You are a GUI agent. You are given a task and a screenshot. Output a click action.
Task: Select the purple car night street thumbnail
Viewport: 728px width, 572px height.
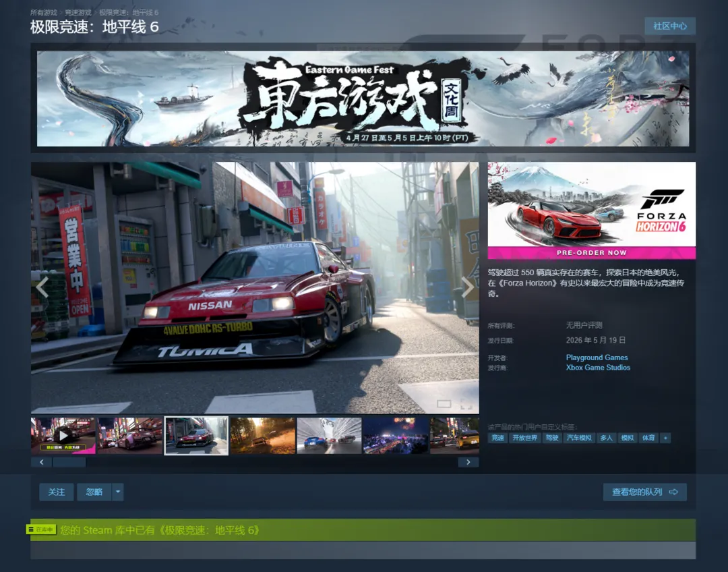tap(130, 435)
